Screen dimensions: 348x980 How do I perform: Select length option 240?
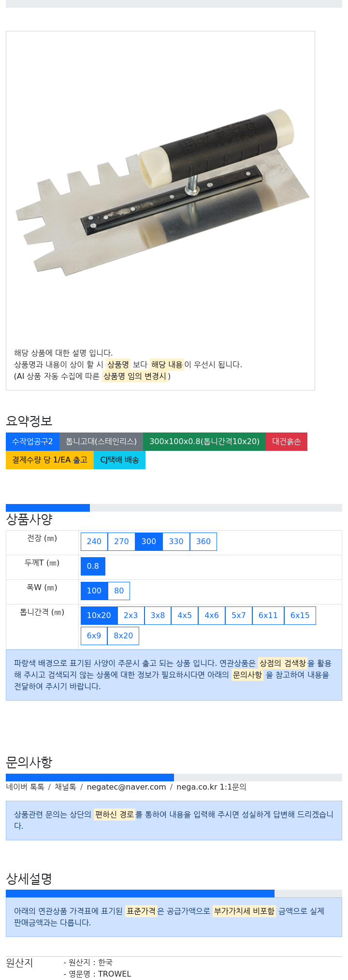tap(94, 541)
